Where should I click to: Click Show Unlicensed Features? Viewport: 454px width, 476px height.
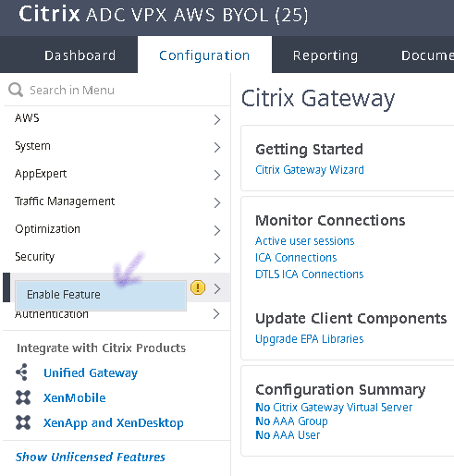[91, 457]
